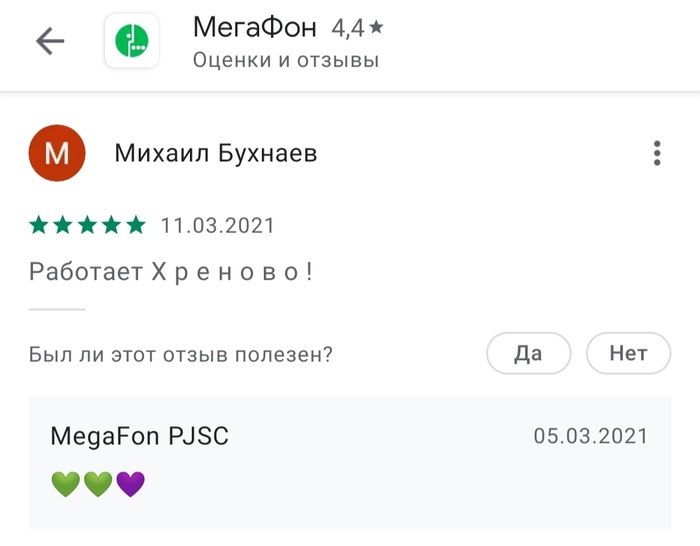Tap reviewer name Михаил Бухнаев
700x546 pixels.
[216, 153]
